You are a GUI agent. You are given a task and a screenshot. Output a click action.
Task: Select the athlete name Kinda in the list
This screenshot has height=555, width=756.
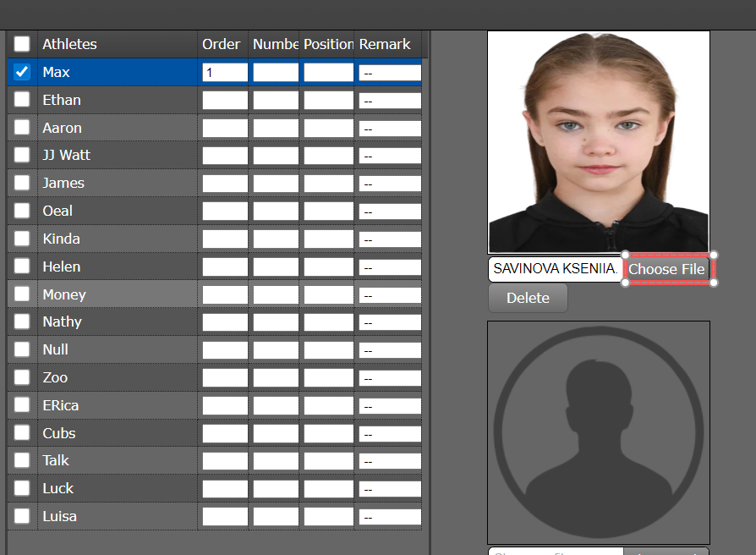[x=62, y=239]
